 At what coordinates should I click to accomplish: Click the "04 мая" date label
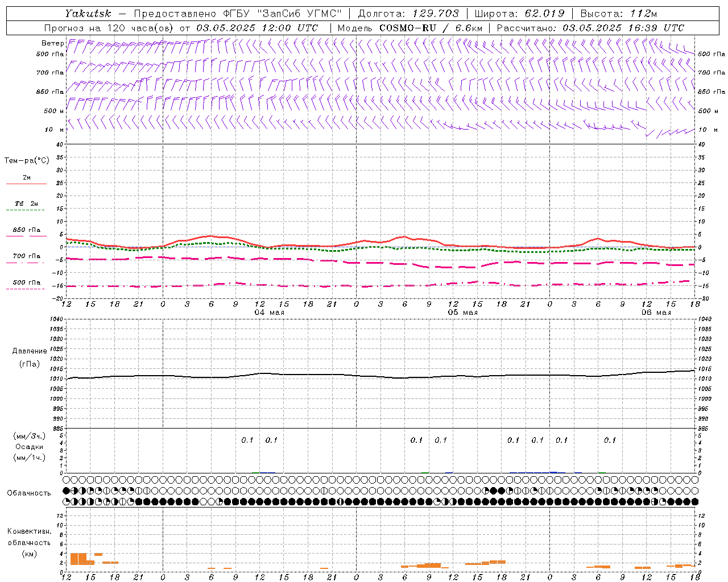coord(270,312)
